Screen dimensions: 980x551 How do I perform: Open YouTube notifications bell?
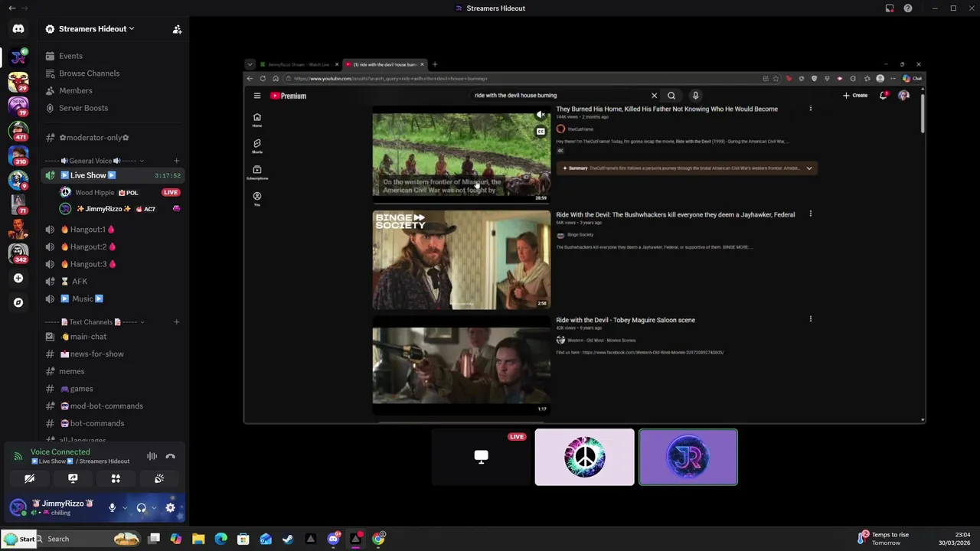click(884, 96)
